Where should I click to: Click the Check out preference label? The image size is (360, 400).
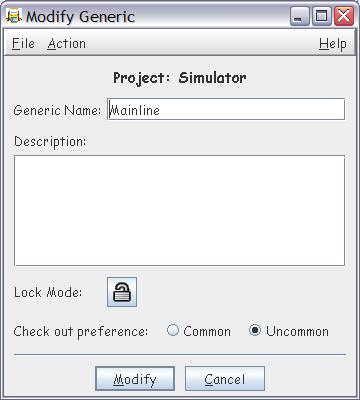coord(81,332)
